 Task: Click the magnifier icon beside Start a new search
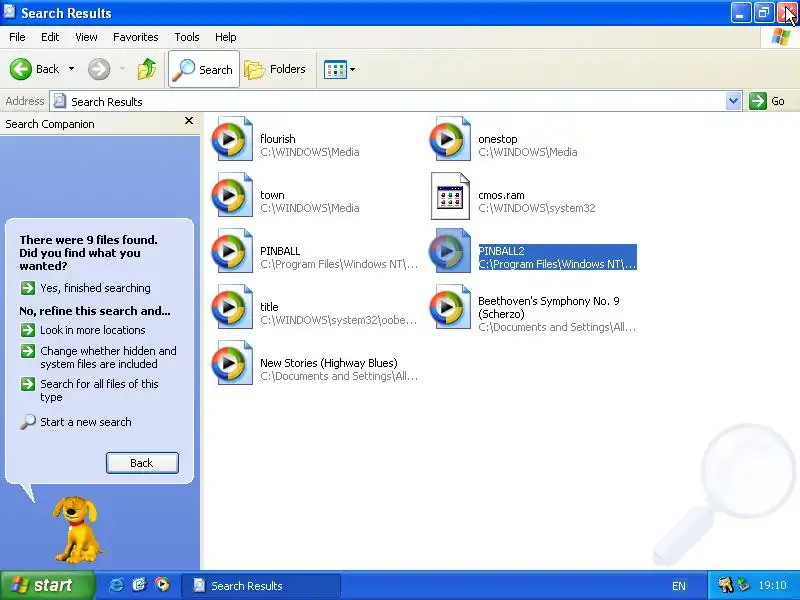[x=28, y=422]
